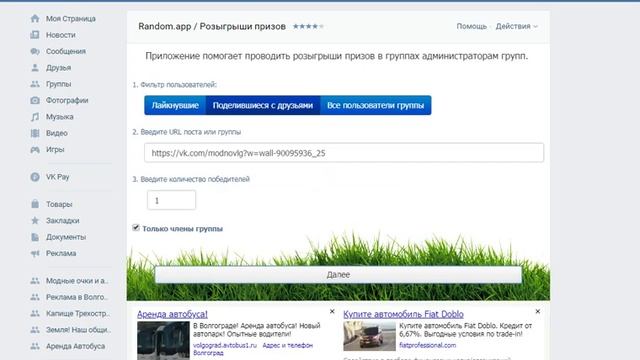Viewport: 640px width, 360px height.
Task: Open Документы in sidebar menu
Action: pyautogui.click(x=66, y=237)
